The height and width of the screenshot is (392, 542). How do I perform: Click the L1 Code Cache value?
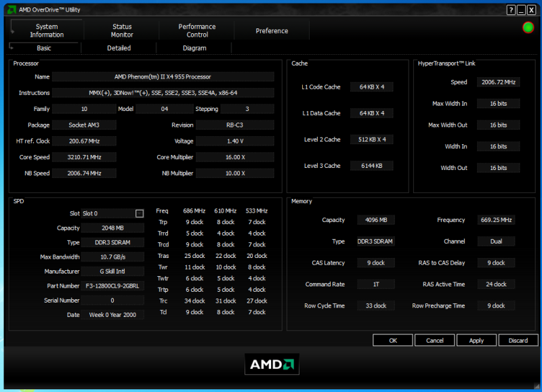[x=371, y=87]
